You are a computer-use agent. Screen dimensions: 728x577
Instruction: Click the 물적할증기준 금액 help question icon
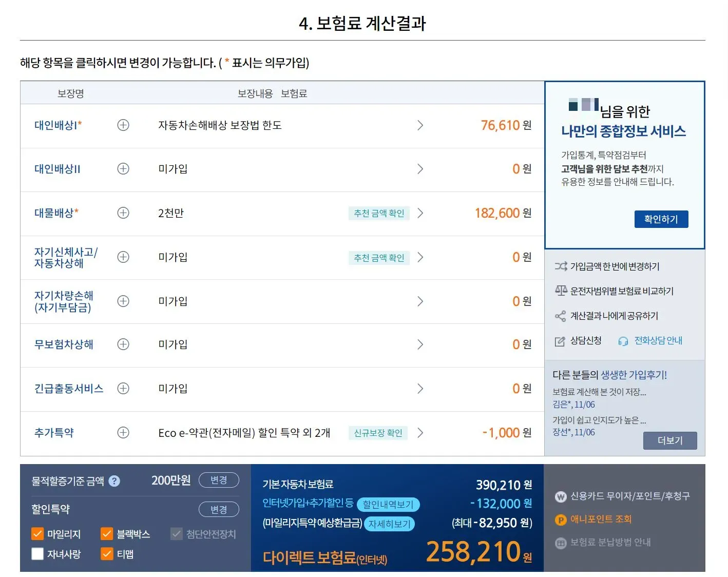(115, 481)
